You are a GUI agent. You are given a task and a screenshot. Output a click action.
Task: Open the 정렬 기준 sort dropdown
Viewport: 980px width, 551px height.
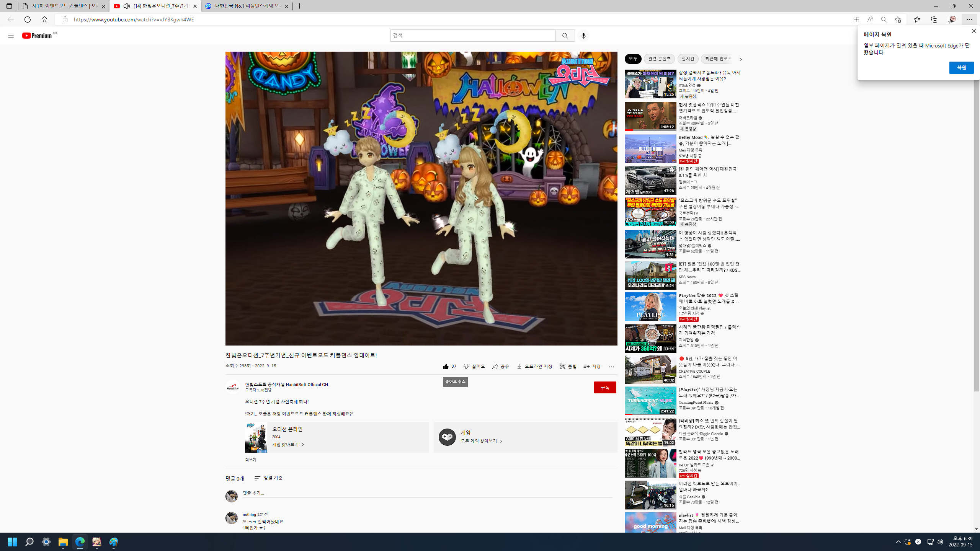tap(268, 478)
